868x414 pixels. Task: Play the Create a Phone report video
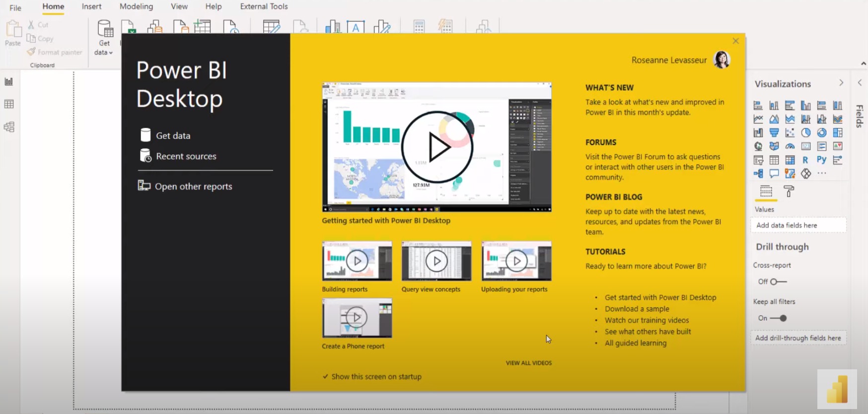[x=357, y=318]
